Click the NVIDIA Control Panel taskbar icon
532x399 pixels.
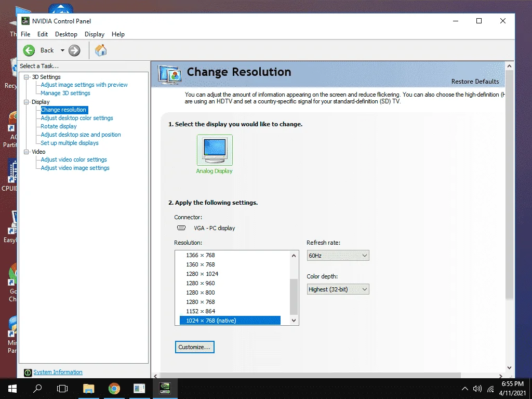(x=165, y=389)
